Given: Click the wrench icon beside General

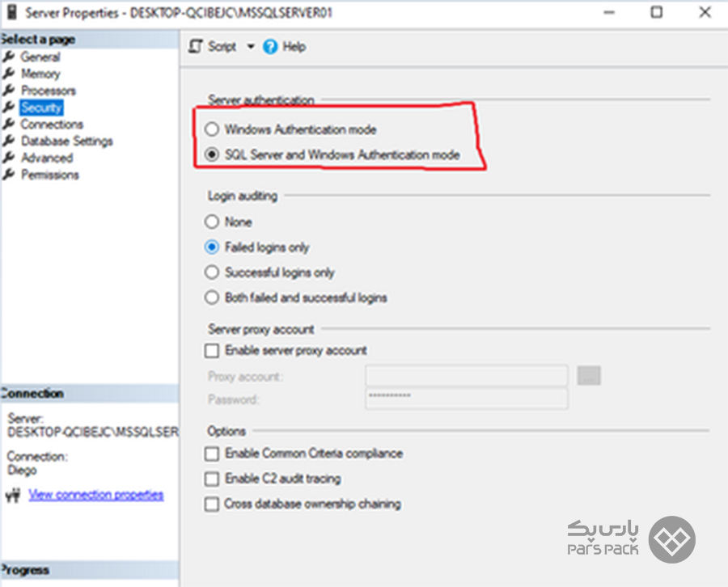Looking at the screenshot, I should click(x=9, y=57).
